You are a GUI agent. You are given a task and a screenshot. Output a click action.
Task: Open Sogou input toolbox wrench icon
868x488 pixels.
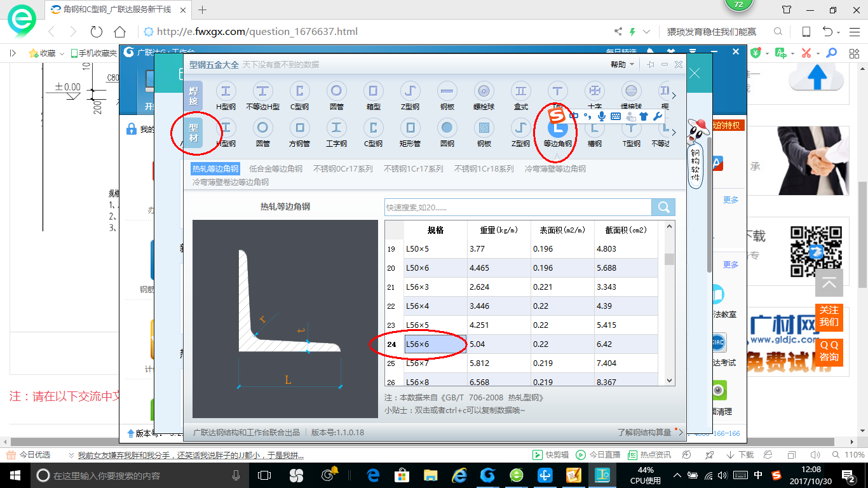point(657,116)
